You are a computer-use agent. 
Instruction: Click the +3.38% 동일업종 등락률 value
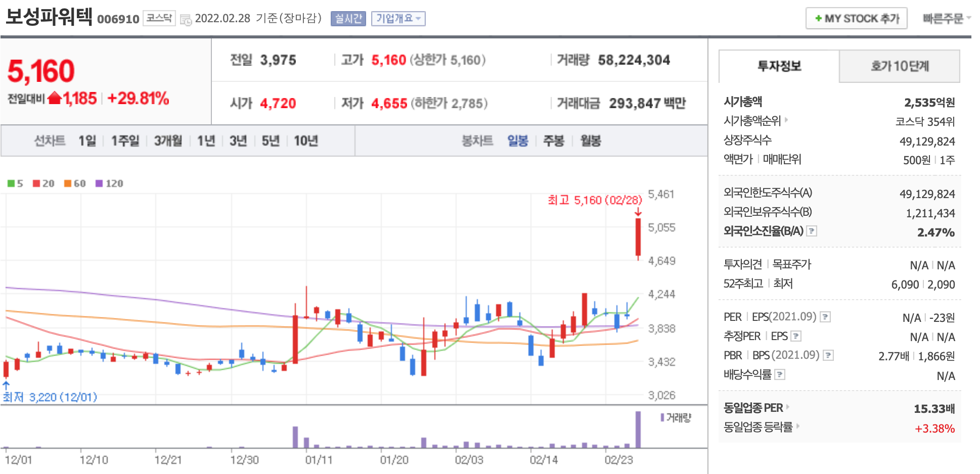click(935, 429)
